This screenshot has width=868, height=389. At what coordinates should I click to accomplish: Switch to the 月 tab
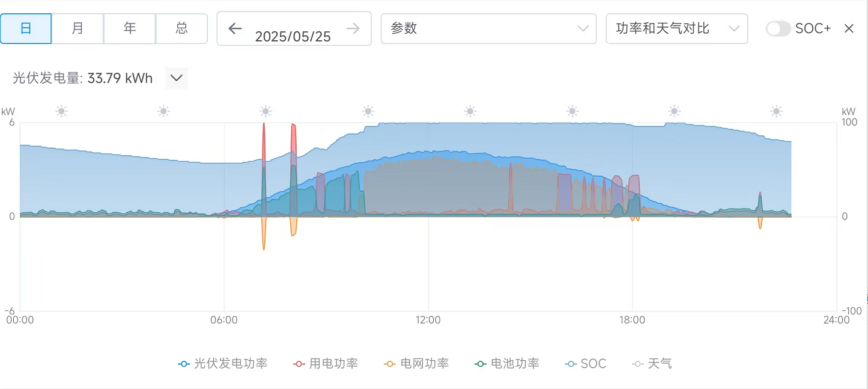coord(77,28)
